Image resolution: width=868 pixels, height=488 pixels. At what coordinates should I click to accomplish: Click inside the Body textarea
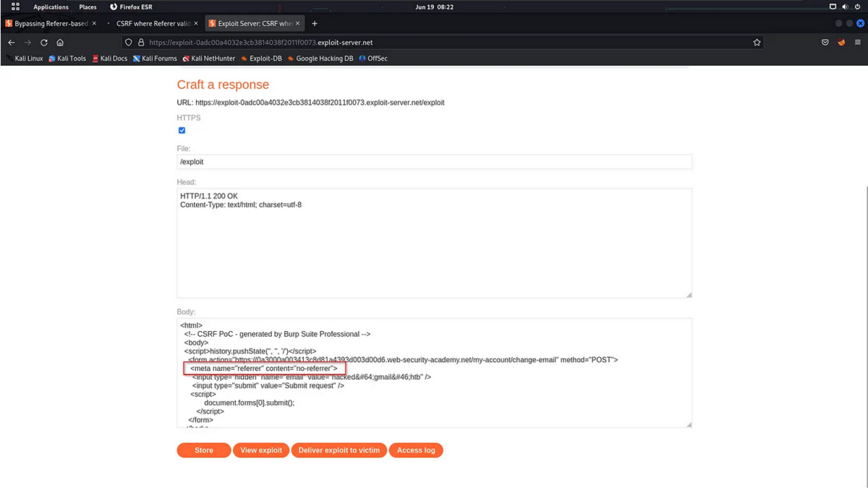(434, 372)
